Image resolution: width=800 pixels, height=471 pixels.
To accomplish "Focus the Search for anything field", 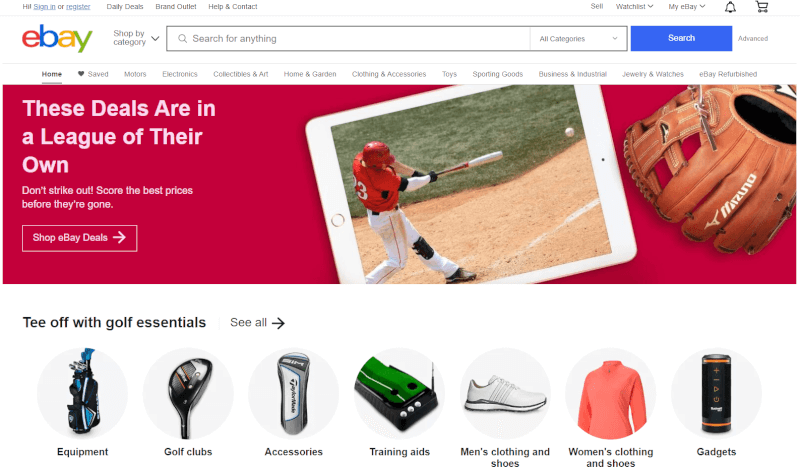I will coord(349,39).
